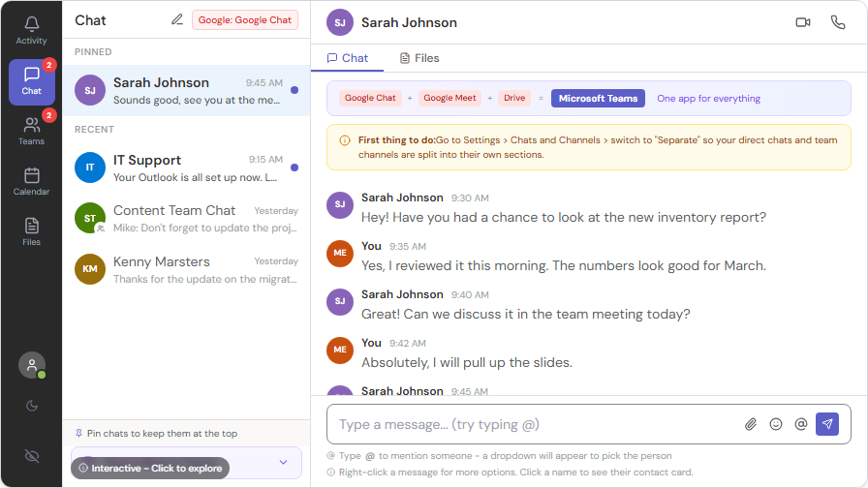Expand the panel with the bottom chevron
The width and height of the screenshot is (868, 488).
click(x=284, y=462)
